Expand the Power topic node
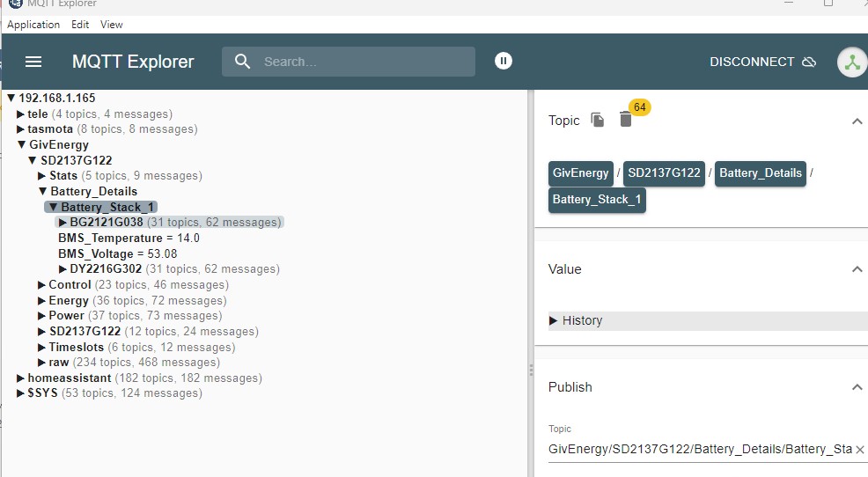This screenshot has width=868, height=477. 41,316
